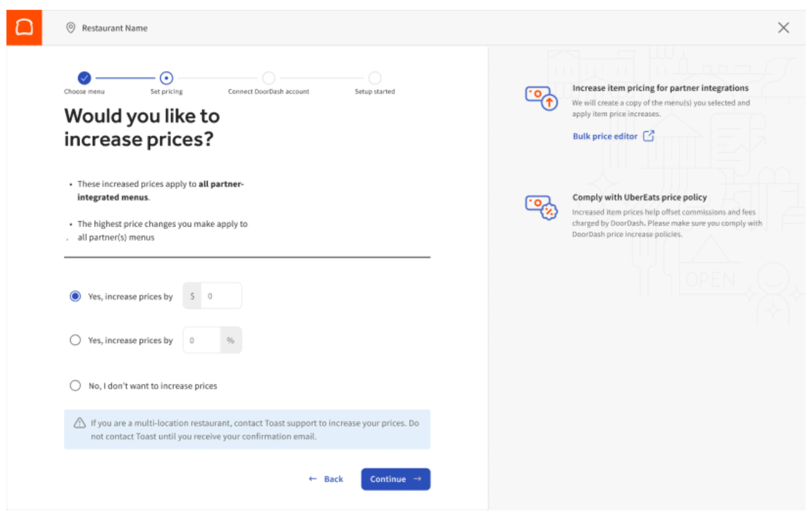Image resolution: width=812 pixels, height=512 pixels.
Task: Click the completed checkmark on Choose menu step
Action: (x=84, y=77)
